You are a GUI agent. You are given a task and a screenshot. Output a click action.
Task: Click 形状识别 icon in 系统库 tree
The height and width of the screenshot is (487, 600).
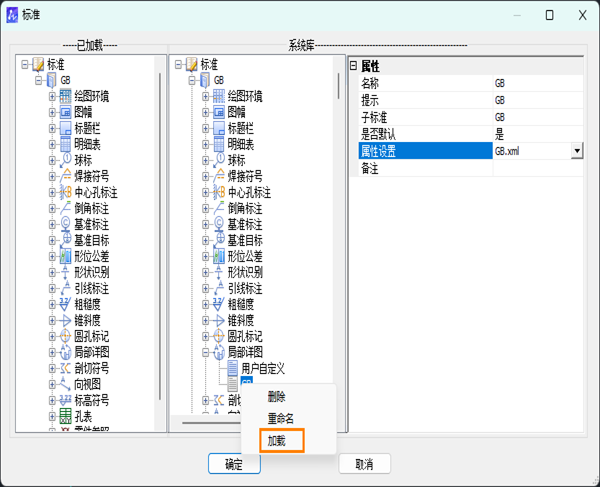click(218, 272)
